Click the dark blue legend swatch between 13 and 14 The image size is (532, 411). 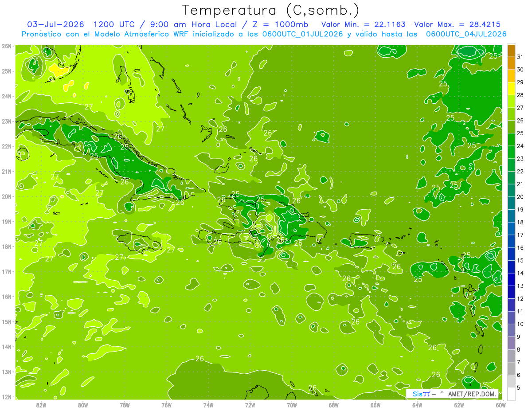coord(511,279)
